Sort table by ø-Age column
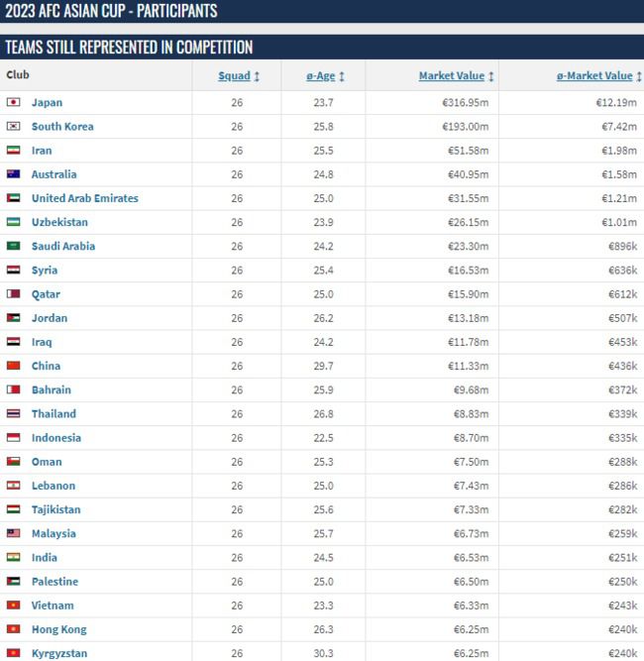The height and width of the screenshot is (661, 644). [325, 76]
